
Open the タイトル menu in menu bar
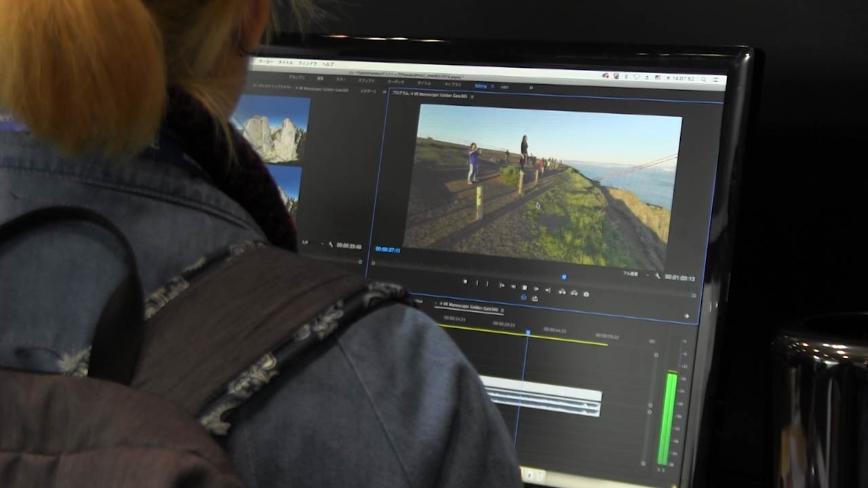[x=285, y=62]
